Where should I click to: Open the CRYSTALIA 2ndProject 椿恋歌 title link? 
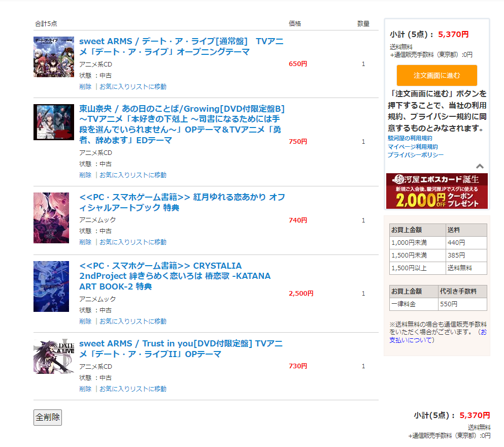click(x=175, y=276)
